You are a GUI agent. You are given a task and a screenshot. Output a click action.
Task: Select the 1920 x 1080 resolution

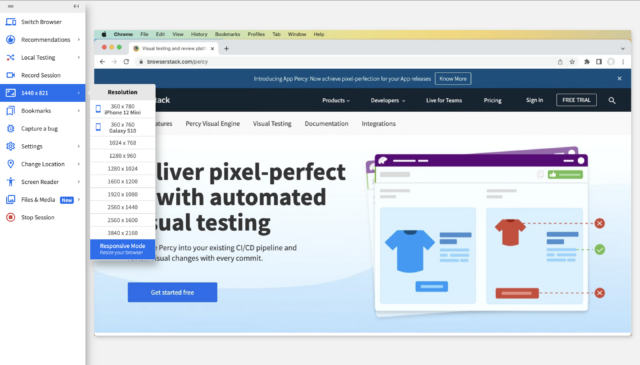122,194
